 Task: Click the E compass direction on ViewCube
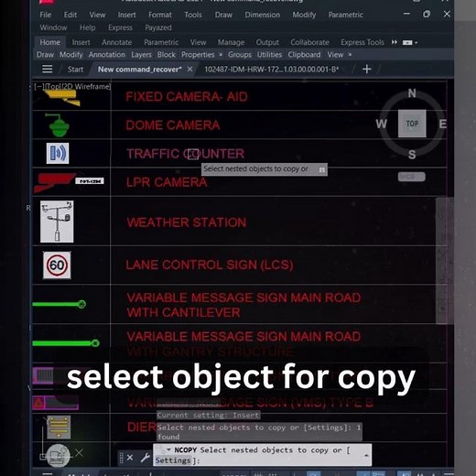pyautogui.click(x=443, y=124)
